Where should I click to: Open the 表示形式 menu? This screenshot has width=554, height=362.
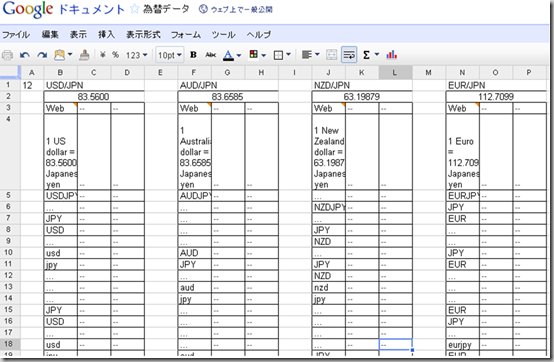[143, 35]
